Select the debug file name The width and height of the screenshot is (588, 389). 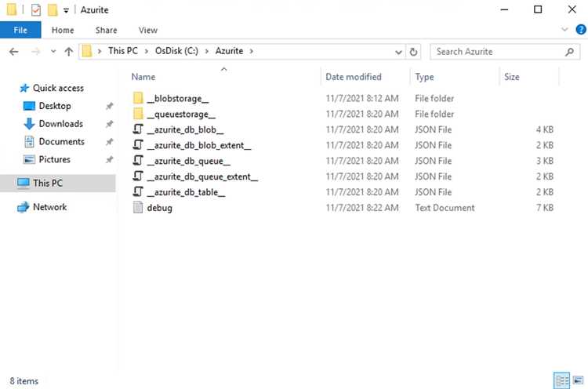[x=159, y=208]
